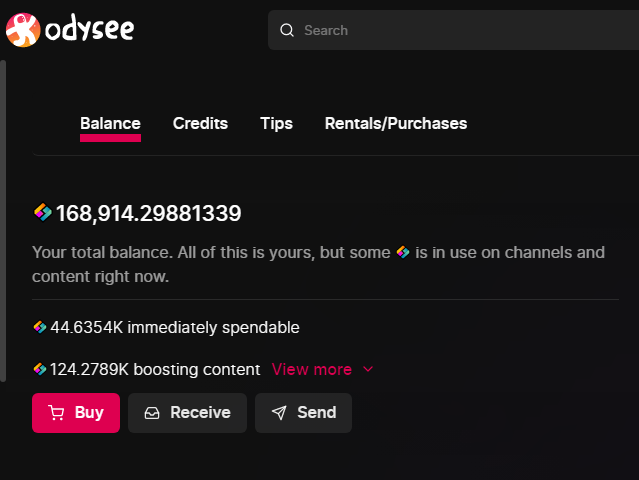Image resolution: width=639 pixels, height=480 pixels.
Task: Click the inline credit icon in balance description
Action: click(x=403, y=252)
